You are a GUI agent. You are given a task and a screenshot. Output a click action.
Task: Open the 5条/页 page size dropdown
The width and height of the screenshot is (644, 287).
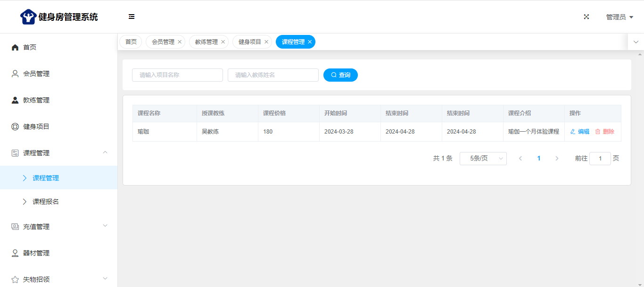[x=483, y=159]
